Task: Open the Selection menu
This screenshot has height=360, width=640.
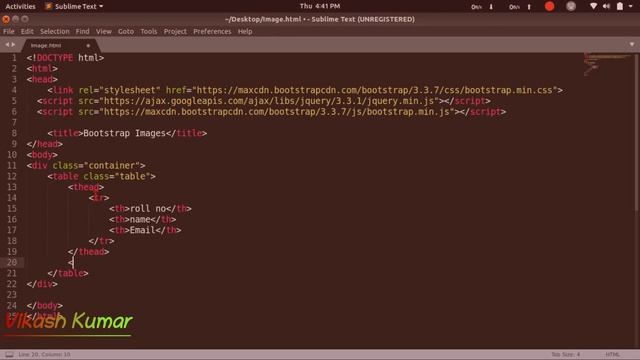Action: (x=55, y=31)
